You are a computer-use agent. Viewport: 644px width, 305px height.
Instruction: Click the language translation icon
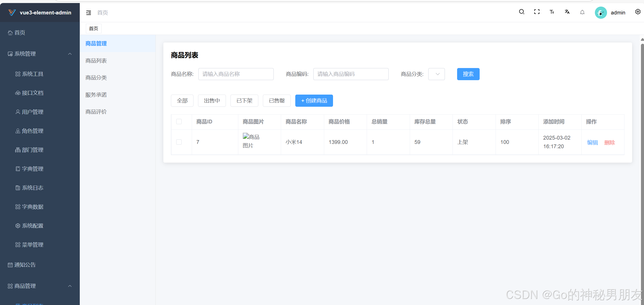(x=567, y=12)
